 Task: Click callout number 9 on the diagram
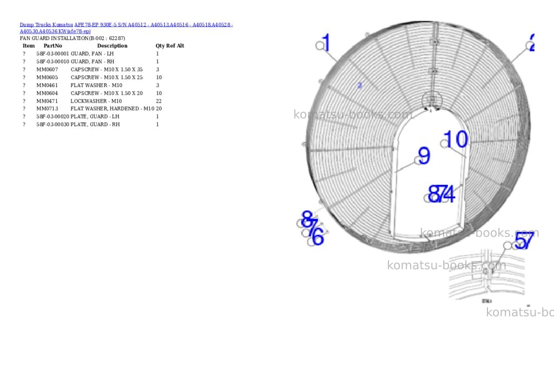tap(424, 156)
